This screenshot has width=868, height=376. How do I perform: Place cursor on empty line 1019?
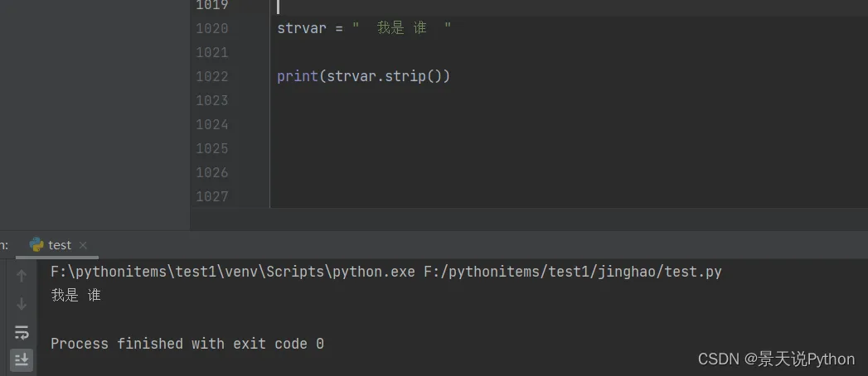click(415, 6)
